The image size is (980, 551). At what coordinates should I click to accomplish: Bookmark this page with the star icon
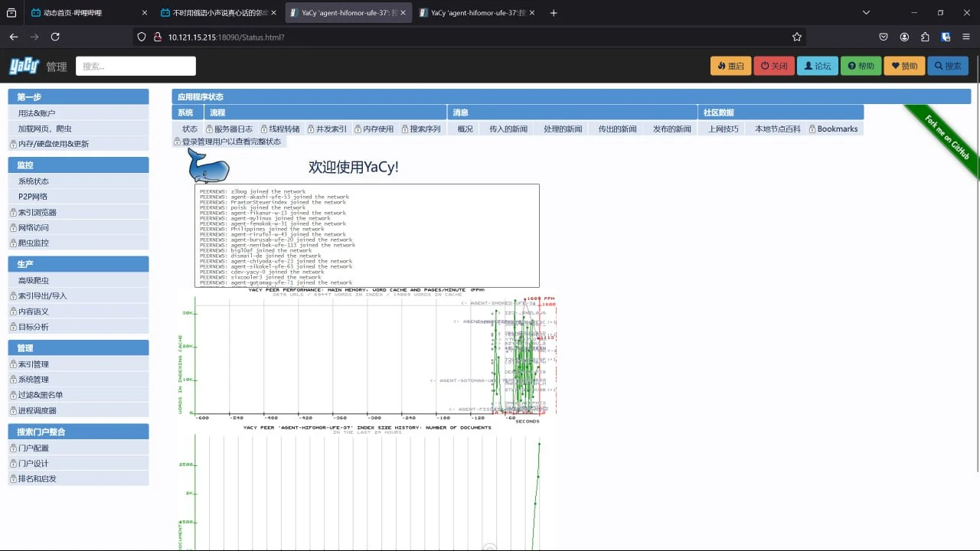[x=797, y=37]
